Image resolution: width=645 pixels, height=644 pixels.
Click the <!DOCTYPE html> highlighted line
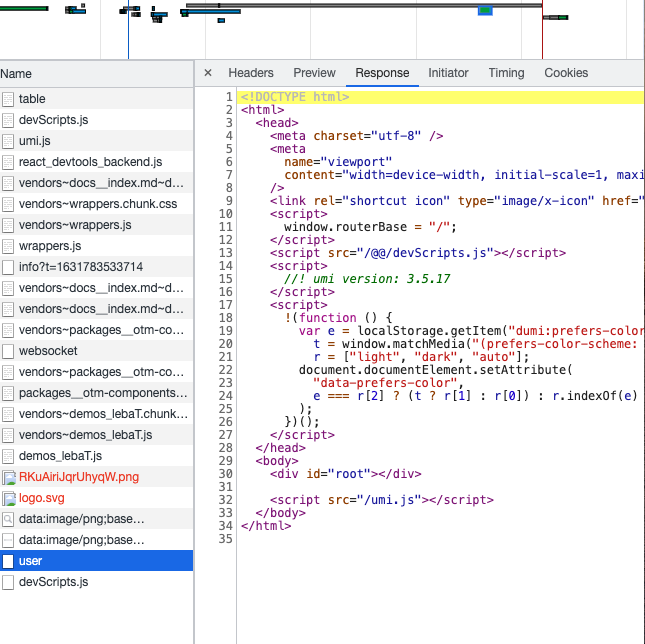pyautogui.click(x=441, y=97)
